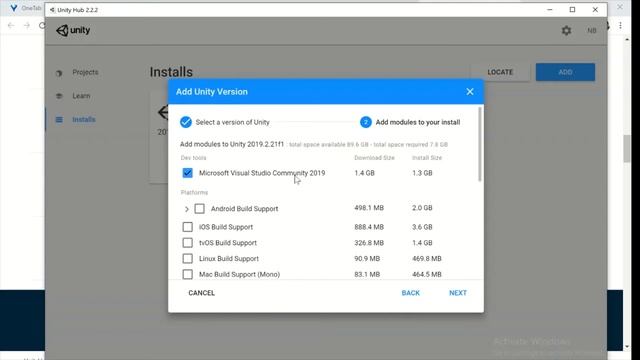Viewport: 640px width, 360px height.
Task: Click the OneTab browser tab
Action: pyautogui.click(x=26, y=8)
